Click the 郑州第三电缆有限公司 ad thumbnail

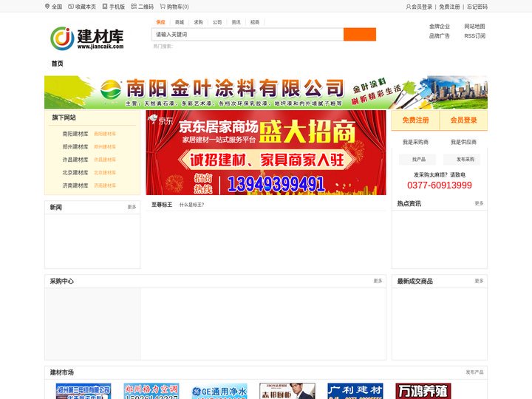coord(83,391)
